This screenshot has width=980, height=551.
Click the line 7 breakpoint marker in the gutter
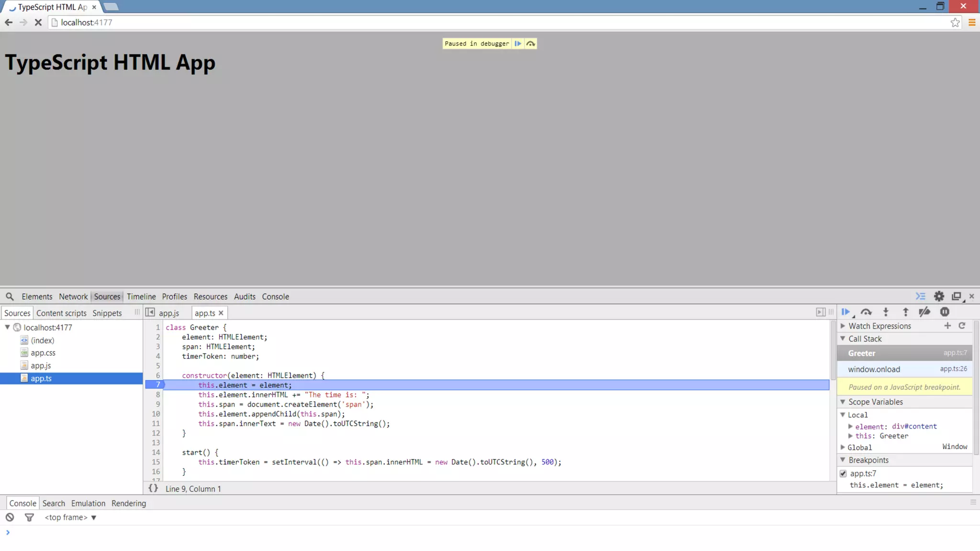coord(155,385)
